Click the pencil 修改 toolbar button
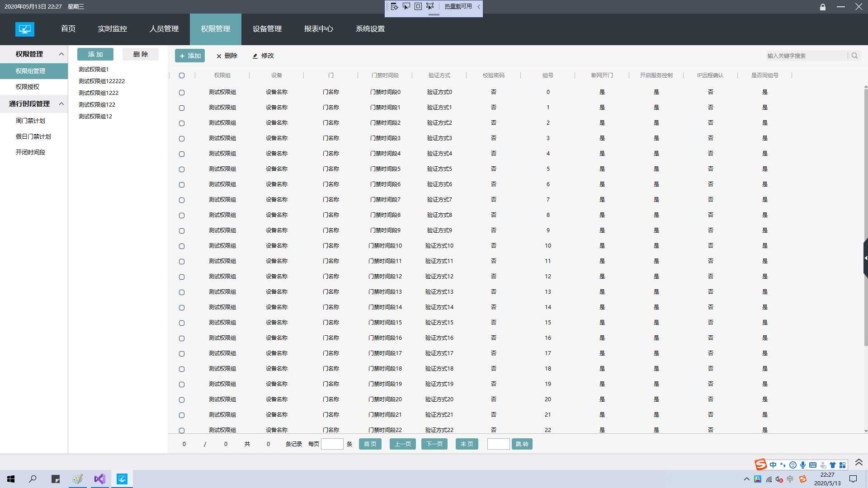This screenshot has height=488, width=868. (x=263, y=56)
